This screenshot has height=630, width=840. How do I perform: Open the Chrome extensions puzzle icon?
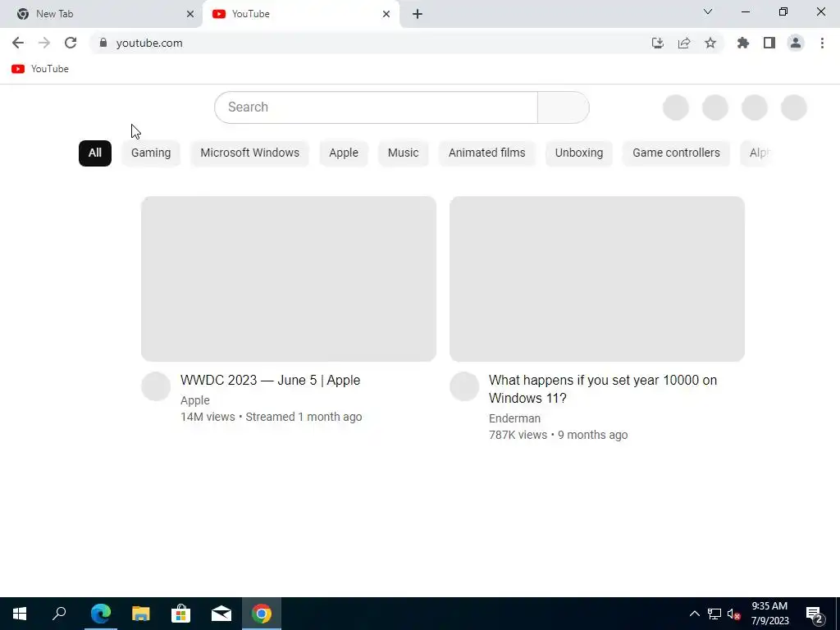click(743, 43)
